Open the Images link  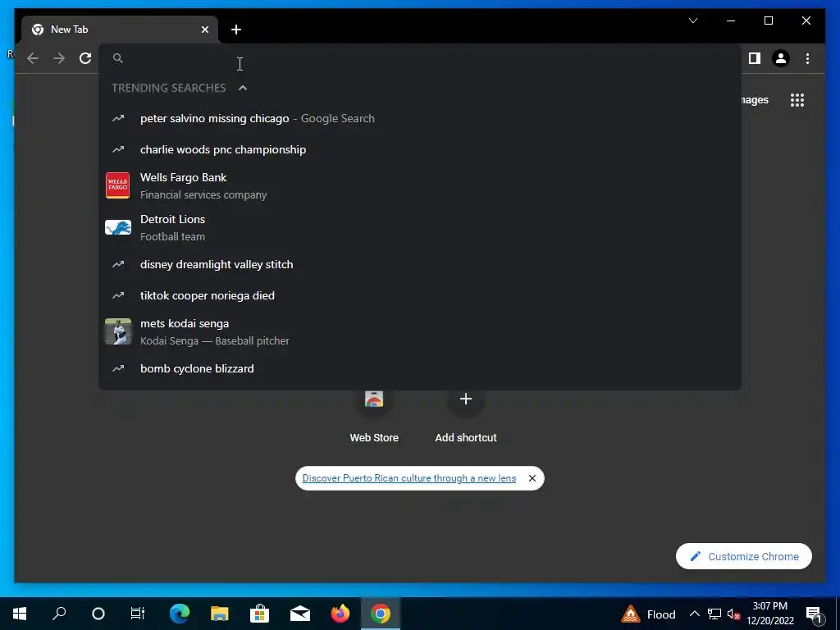coord(755,100)
